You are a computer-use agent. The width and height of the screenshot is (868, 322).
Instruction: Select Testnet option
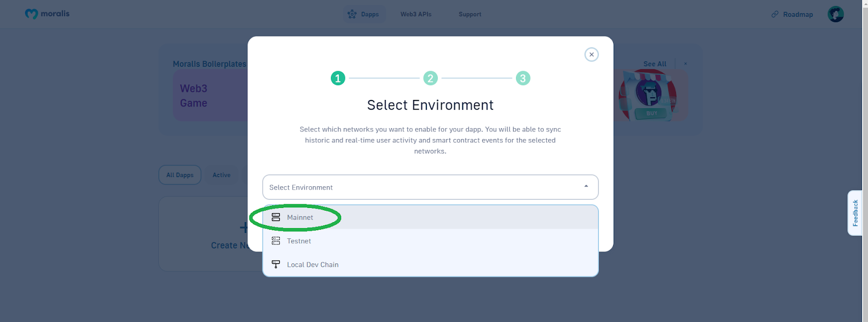pyautogui.click(x=430, y=241)
